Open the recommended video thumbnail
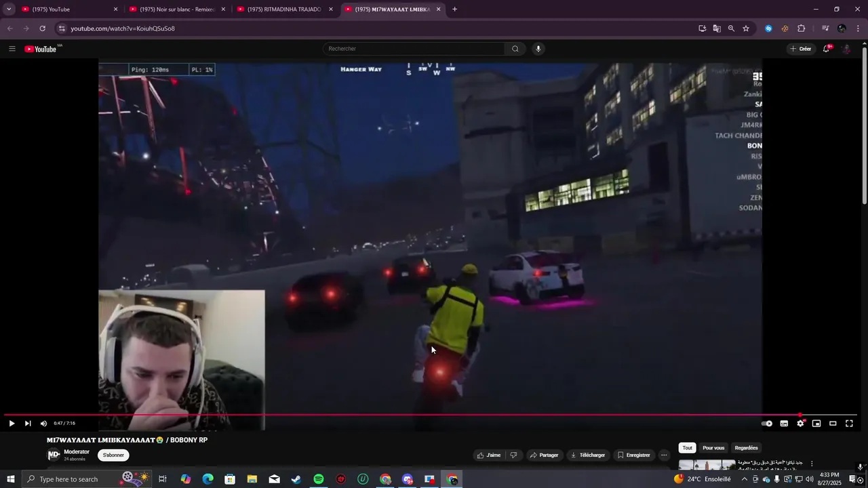 pyautogui.click(x=707, y=464)
